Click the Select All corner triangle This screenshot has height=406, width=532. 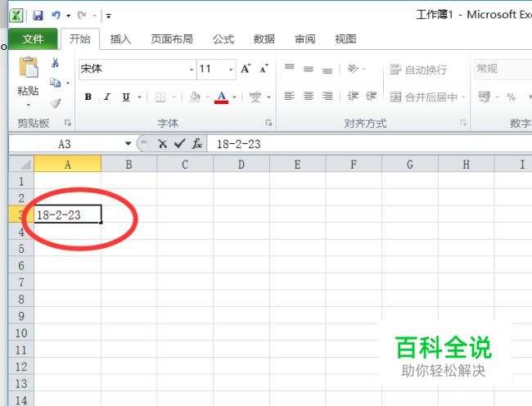click(x=21, y=164)
